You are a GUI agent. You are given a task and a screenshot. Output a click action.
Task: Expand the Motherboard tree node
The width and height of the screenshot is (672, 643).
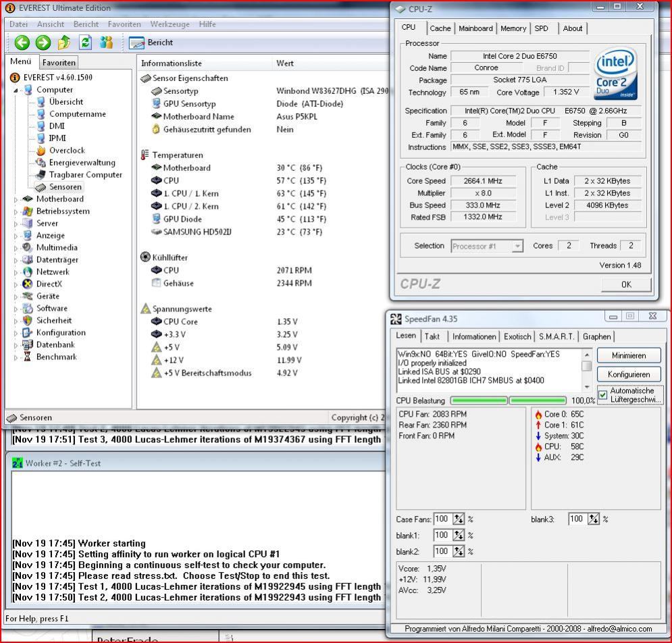16,199
